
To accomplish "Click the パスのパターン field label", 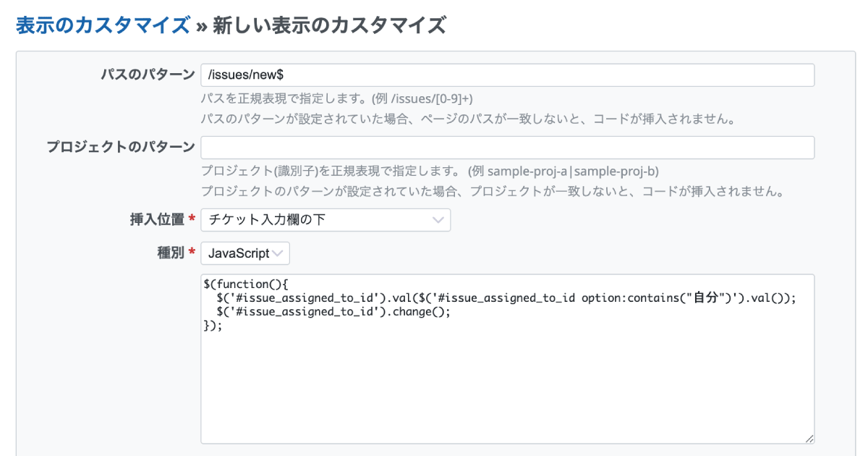I will coord(147,75).
